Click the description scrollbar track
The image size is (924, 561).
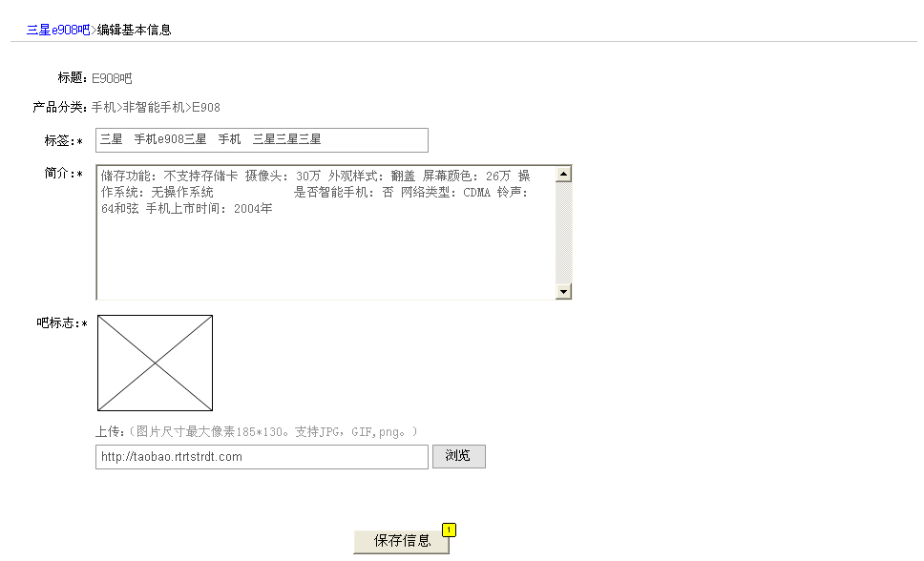point(563,233)
